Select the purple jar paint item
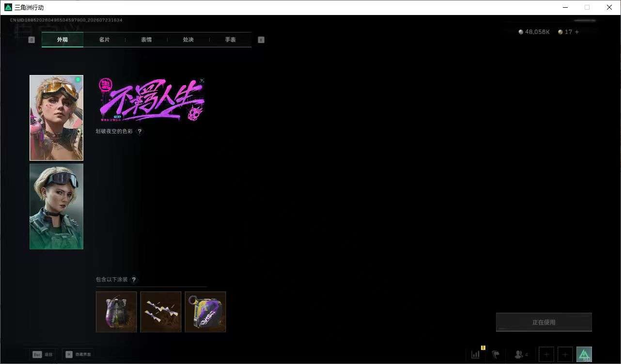 [116, 312]
